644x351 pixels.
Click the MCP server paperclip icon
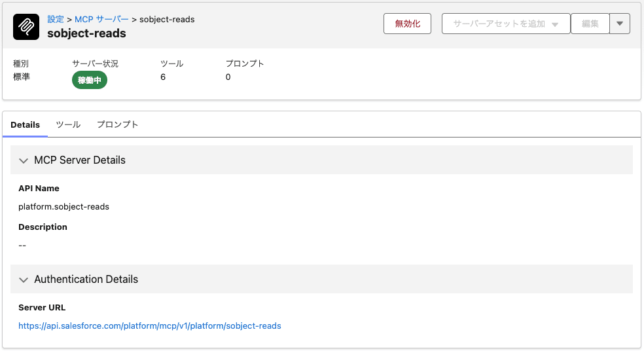coord(27,26)
